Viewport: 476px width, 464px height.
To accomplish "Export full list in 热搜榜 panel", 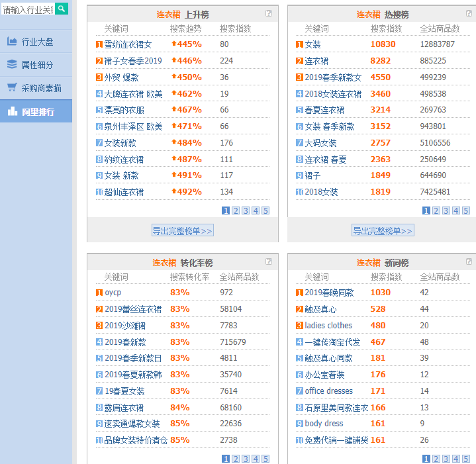I will [x=383, y=230].
